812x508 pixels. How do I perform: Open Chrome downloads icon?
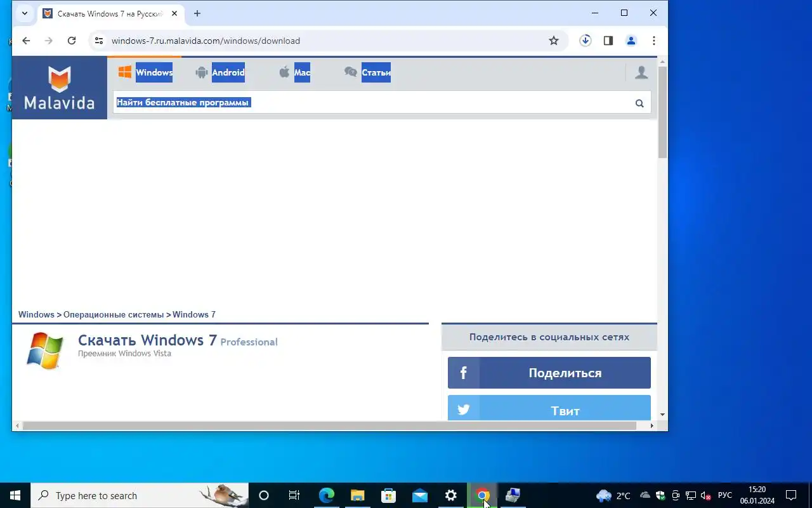(586, 41)
